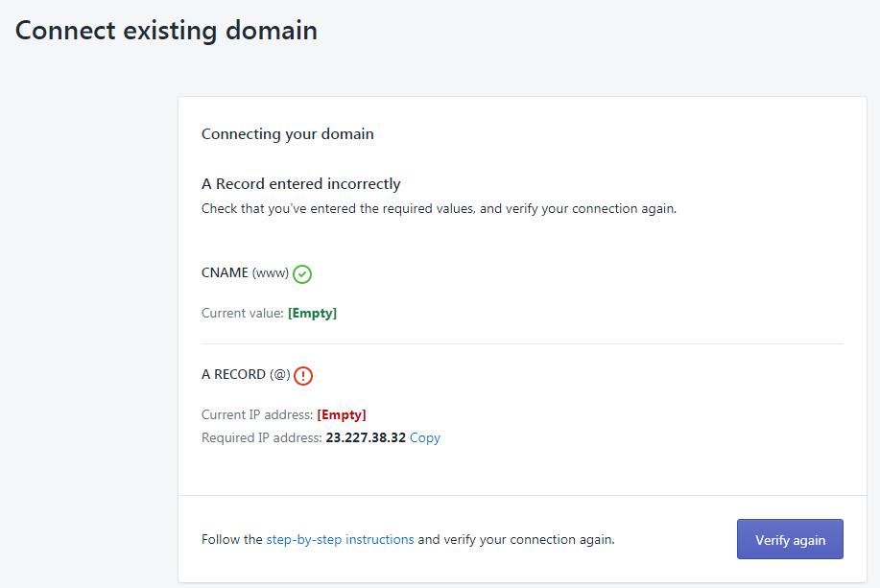Copy the required IP address
Screen dimensions: 880x588
pyautogui.click(x=424, y=437)
